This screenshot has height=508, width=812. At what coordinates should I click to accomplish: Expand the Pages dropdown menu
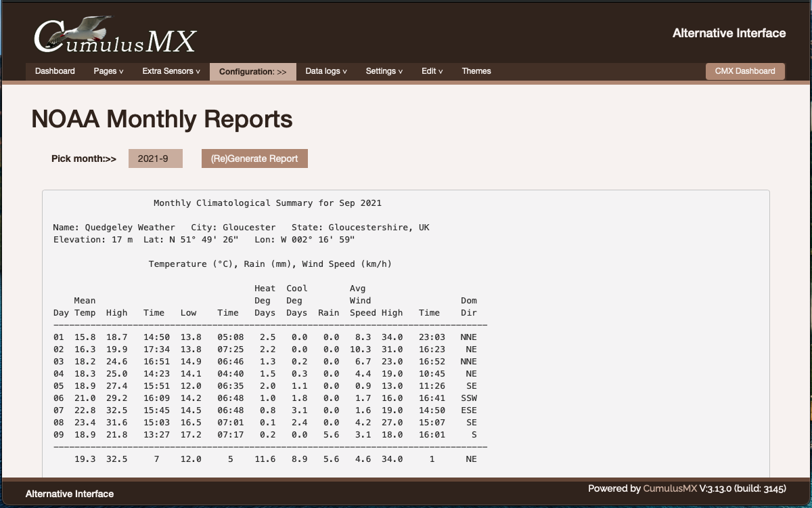pyautogui.click(x=108, y=71)
